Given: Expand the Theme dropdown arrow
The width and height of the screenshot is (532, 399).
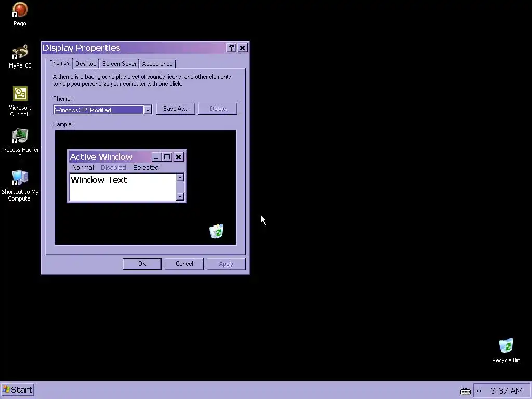Looking at the screenshot, I should [148, 110].
